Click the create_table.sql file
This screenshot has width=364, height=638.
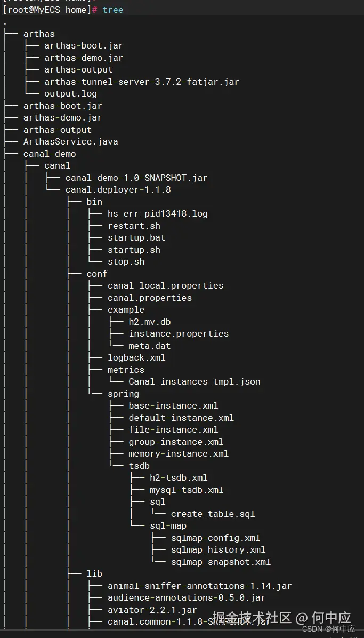(x=213, y=514)
